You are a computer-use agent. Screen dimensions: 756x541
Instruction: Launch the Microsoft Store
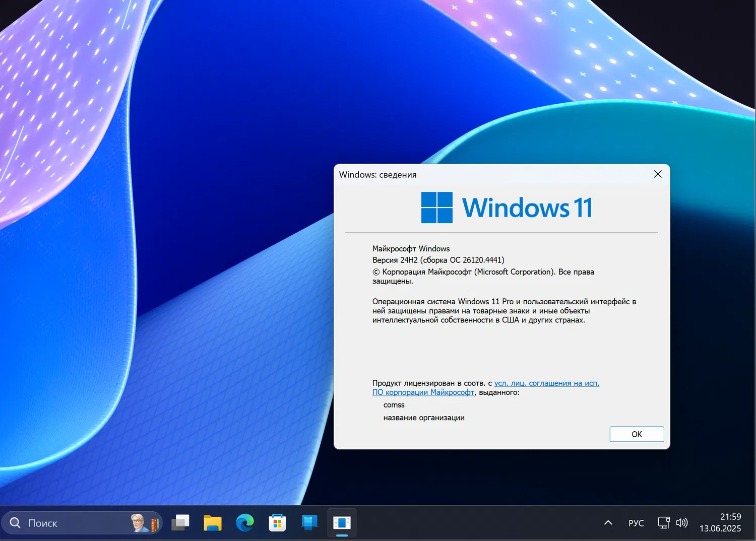point(277,523)
